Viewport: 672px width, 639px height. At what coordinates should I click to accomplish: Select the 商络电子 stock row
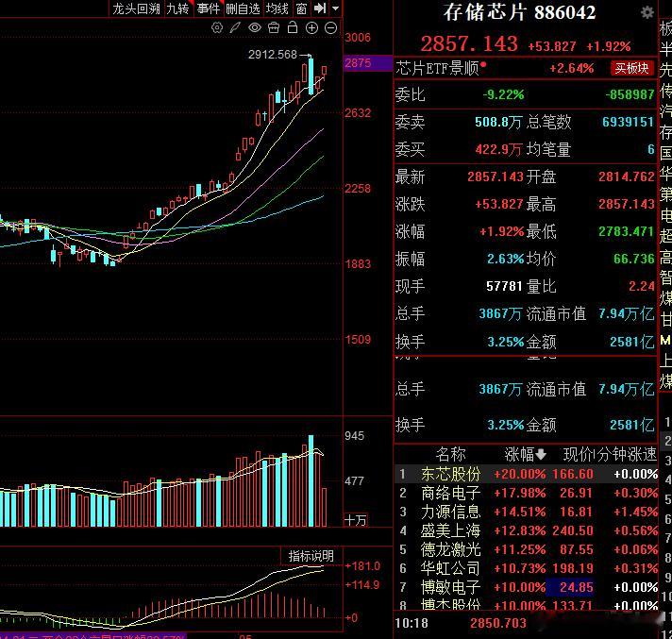pyautogui.click(x=527, y=493)
